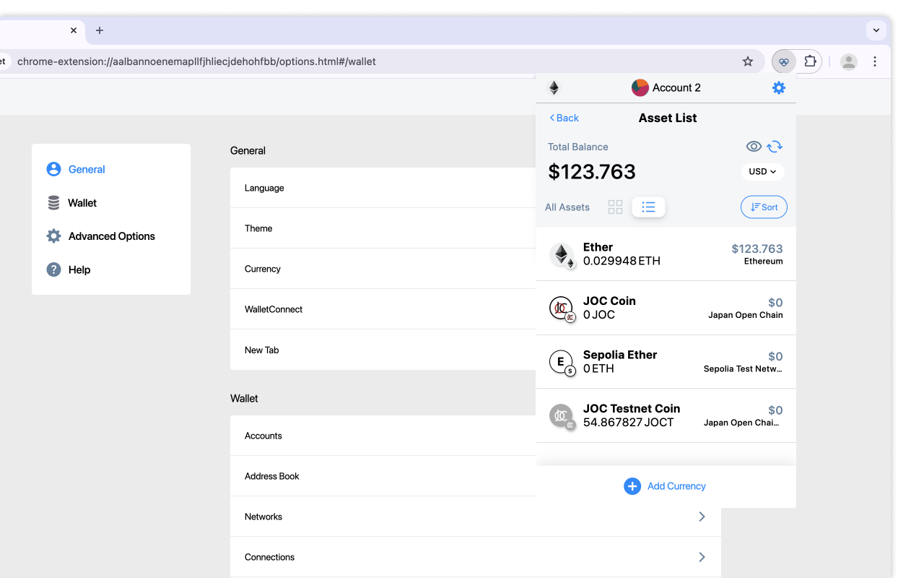Open the Wallet section via stack icon
Image resolution: width=924 pixels, height=578 pixels.
pyautogui.click(x=53, y=202)
